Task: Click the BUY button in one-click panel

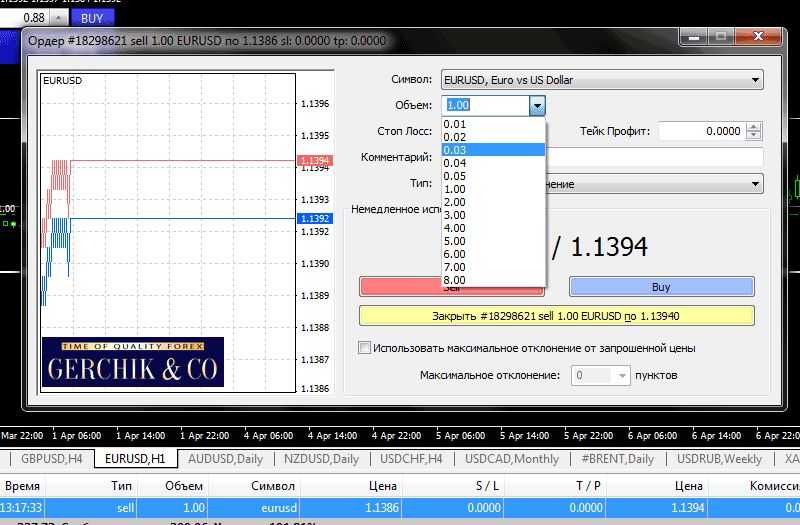Action: 92,18
